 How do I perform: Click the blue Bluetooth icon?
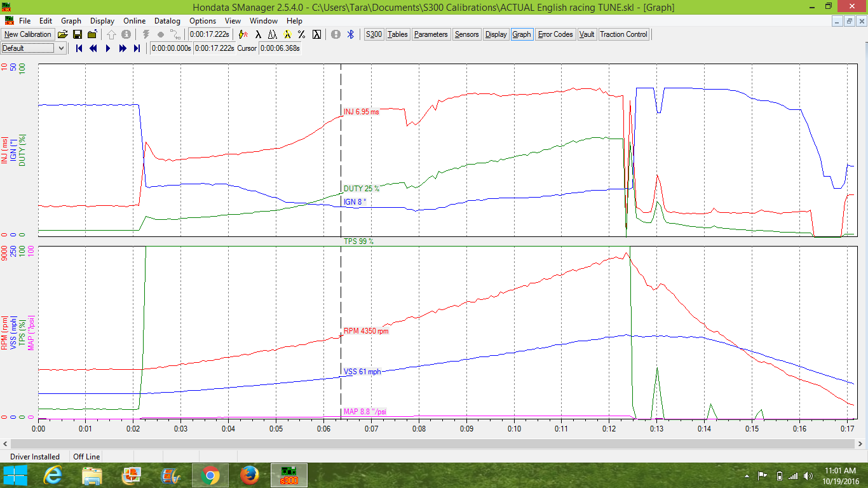[349, 34]
